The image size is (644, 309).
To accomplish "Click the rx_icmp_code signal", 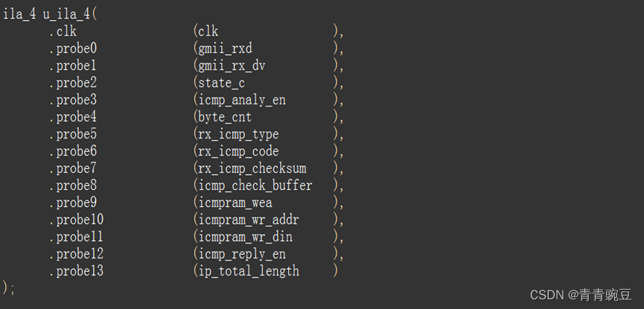I will click(238, 152).
